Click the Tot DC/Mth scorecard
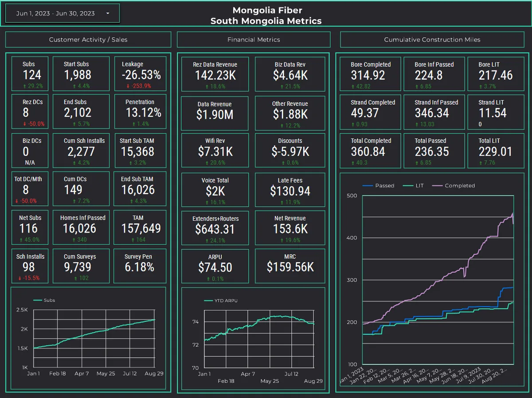This screenshot has height=398, width=532. tap(30, 189)
